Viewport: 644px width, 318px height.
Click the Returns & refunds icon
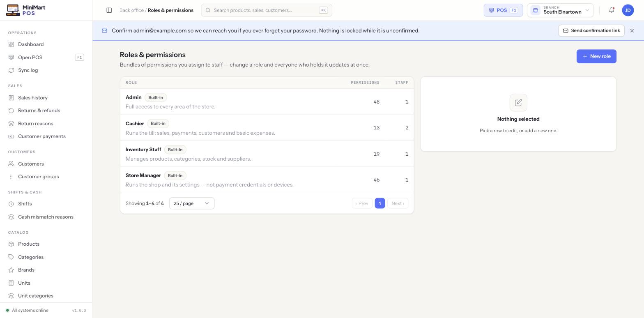[x=11, y=111]
